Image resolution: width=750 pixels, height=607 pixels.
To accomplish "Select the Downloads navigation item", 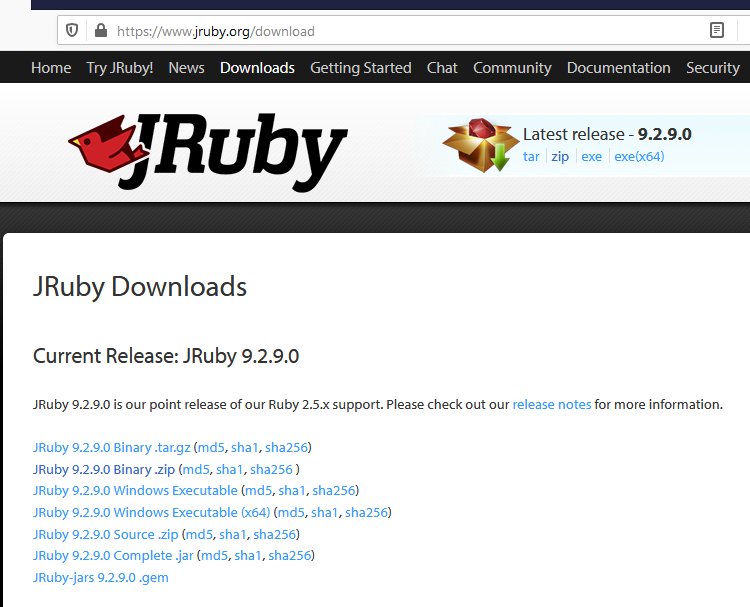I will click(257, 68).
